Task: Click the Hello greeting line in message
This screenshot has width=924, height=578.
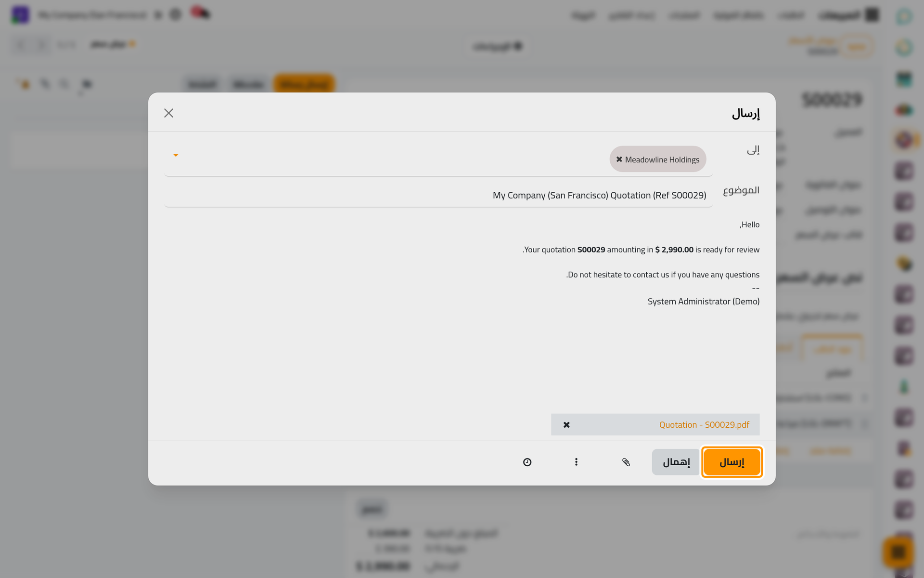Action: coord(750,224)
